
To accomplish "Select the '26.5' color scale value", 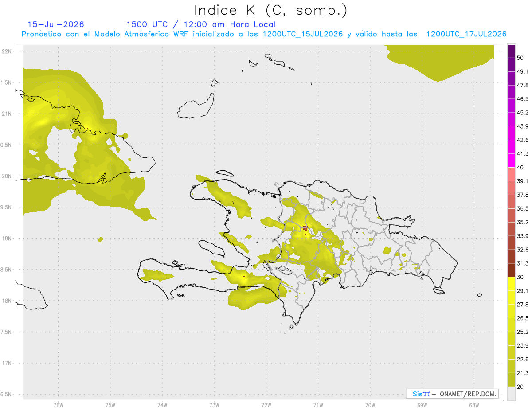I will 523,318.
